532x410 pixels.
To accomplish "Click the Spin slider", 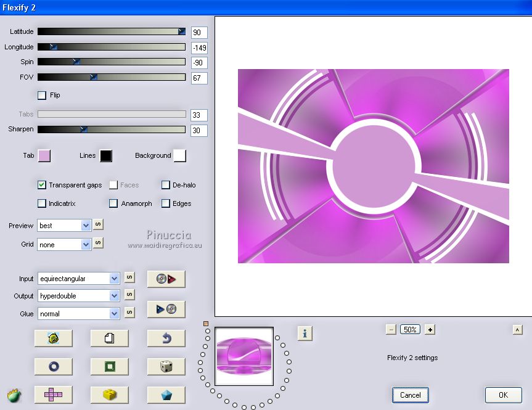I will click(112, 62).
